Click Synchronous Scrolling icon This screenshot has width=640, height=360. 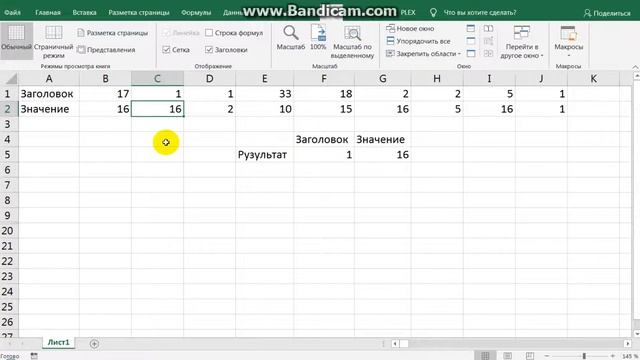488,41
